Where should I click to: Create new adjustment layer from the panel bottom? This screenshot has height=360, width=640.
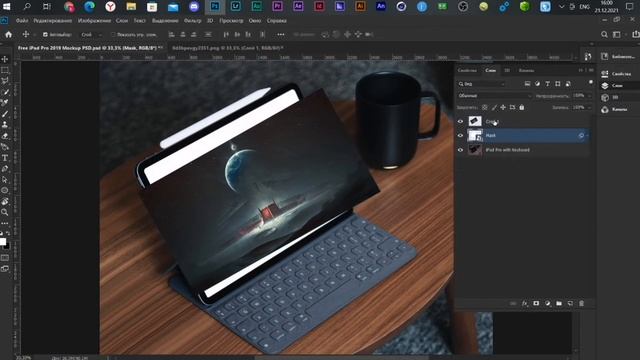pos(548,304)
